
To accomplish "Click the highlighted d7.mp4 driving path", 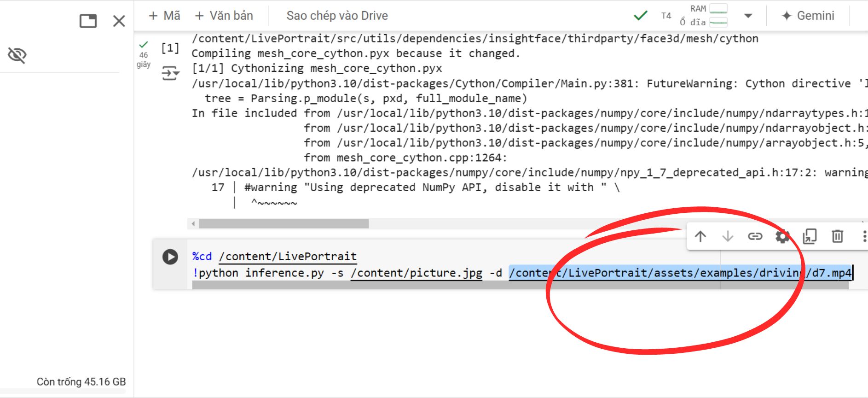I will pos(680,273).
